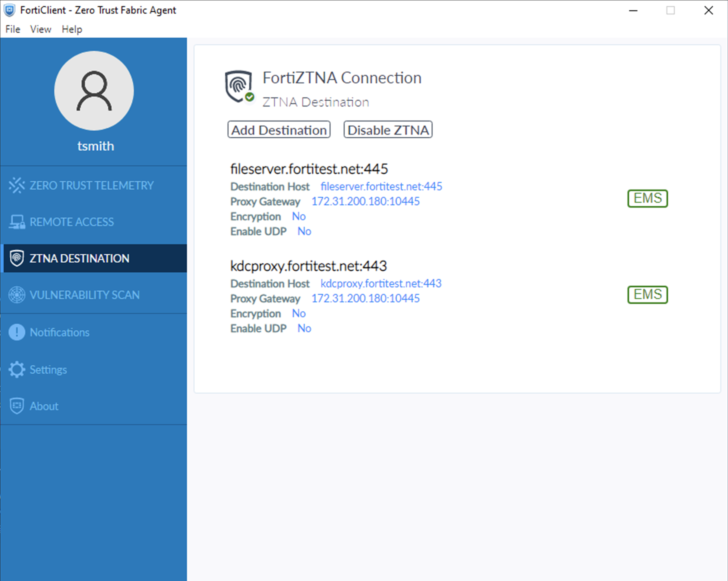Click the Settings gear icon
The image size is (728, 581).
(x=16, y=369)
